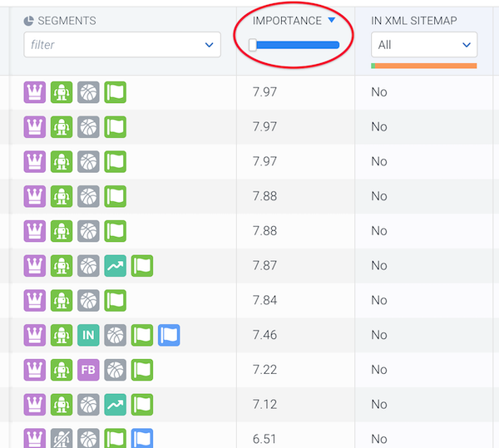This screenshot has width=499, height=448.
Task: Expand the In XML Sitemap 'All' dropdown
Action: pos(424,45)
